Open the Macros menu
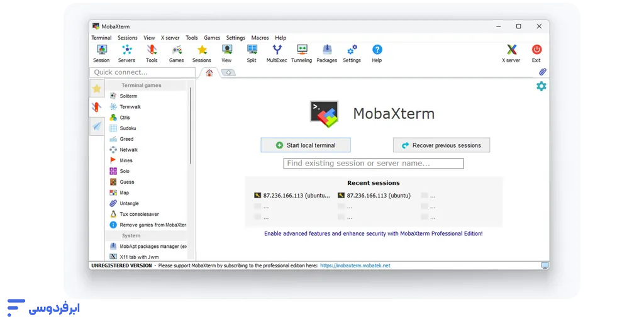This screenshot has height=324, width=644. pos(260,38)
